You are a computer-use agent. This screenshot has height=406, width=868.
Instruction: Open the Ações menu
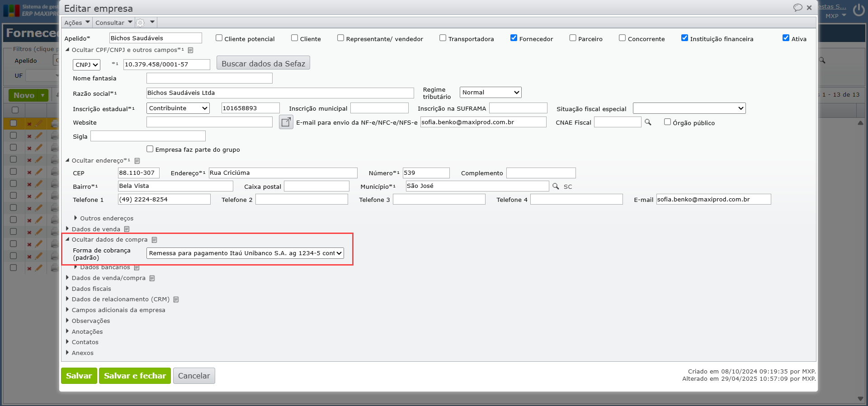coord(77,23)
